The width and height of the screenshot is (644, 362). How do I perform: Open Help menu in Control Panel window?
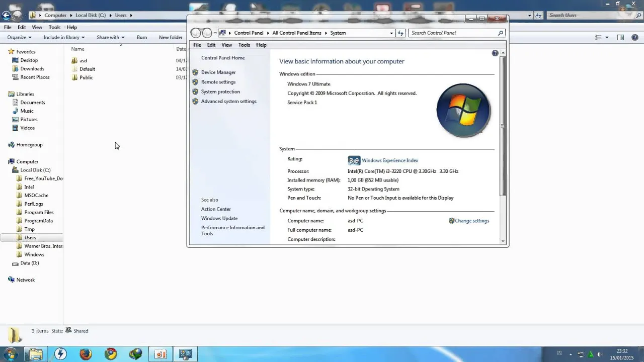click(261, 45)
